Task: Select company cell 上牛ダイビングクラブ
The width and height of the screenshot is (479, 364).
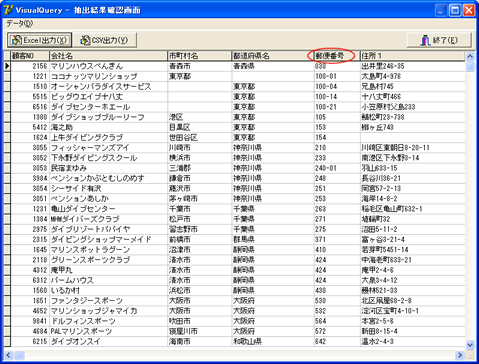Action: tap(108, 137)
